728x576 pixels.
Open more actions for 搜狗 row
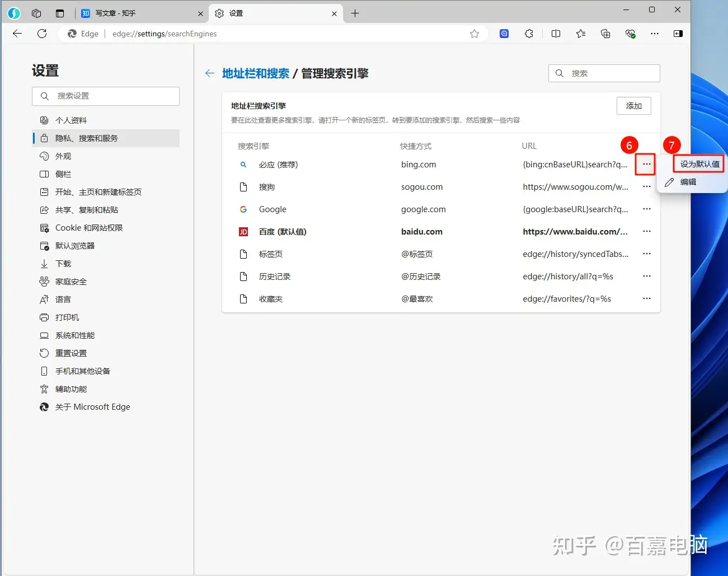pos(647,186)
